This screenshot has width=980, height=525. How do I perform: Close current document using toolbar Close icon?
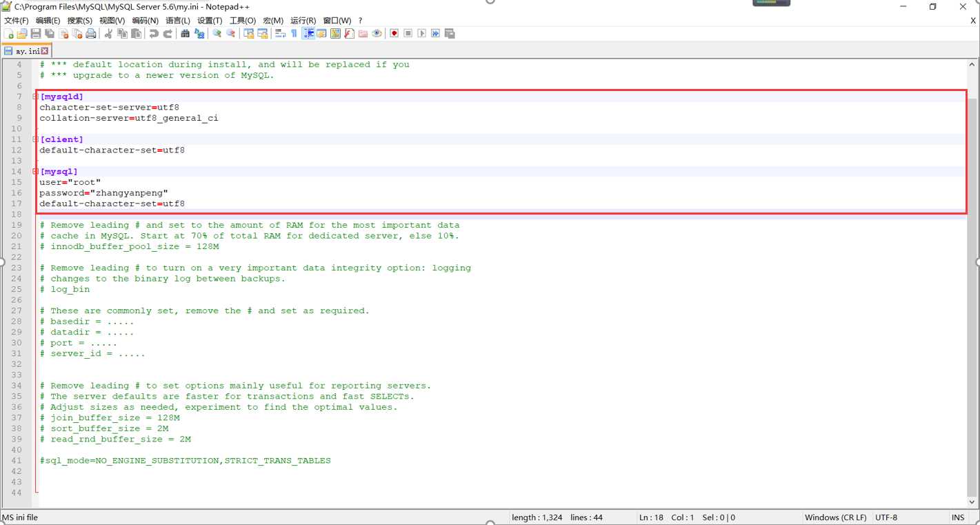pyautogui.click(x=63, y=33)
